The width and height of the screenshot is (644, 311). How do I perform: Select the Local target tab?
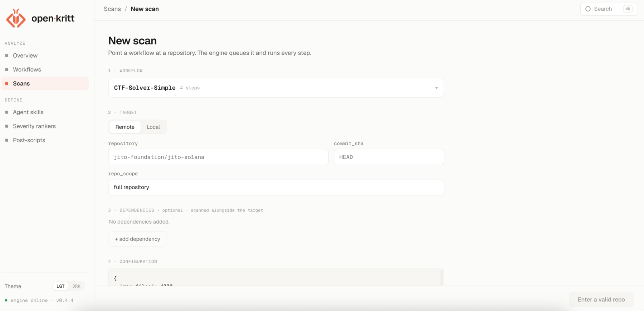point(153,127)
